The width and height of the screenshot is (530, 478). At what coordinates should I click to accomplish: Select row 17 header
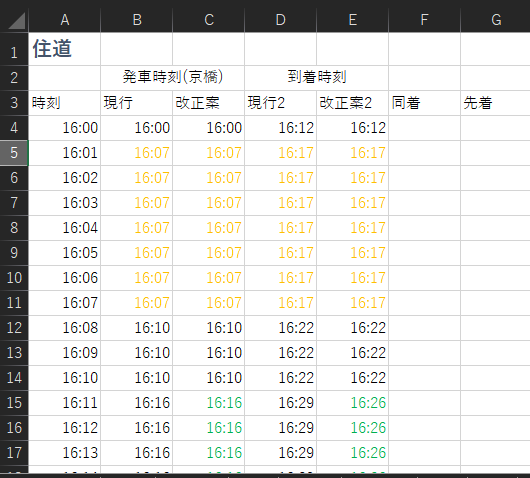coord(14,453)
